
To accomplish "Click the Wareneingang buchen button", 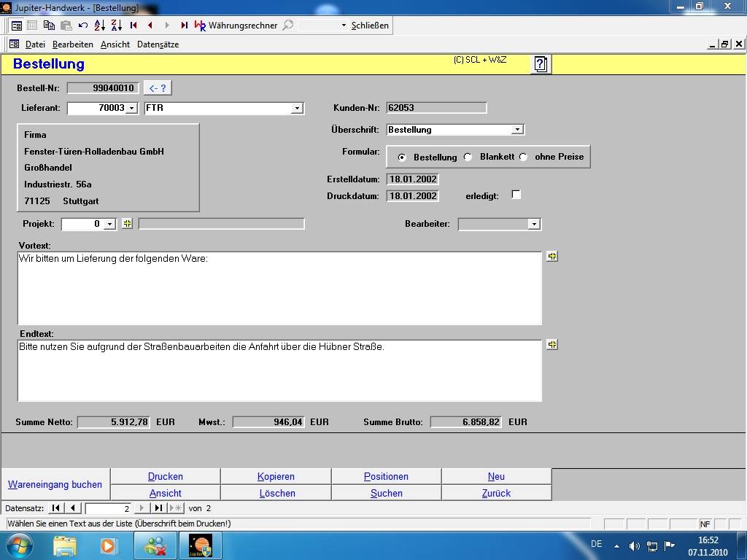I will pyautogui.click(x=55, y=484).
